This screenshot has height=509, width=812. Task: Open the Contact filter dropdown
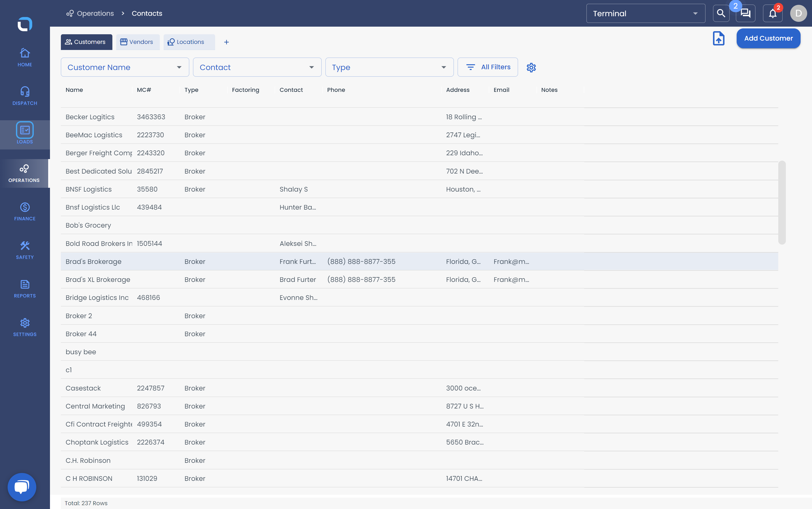[x=257, y=67]
